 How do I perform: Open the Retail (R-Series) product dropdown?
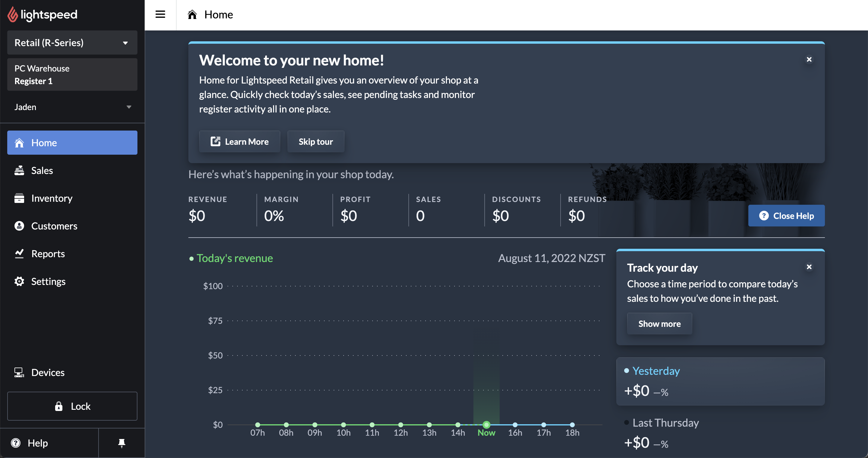point(72,43)
